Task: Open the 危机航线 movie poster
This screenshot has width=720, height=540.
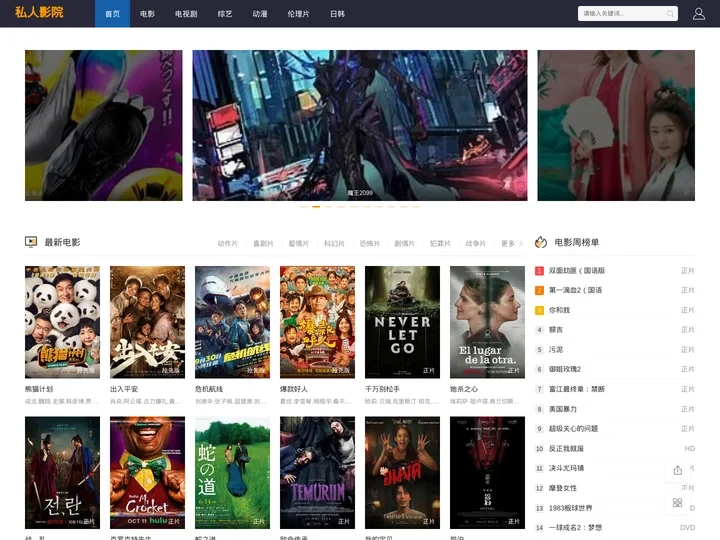Action: pyautogui.click(x=232, y=322)
